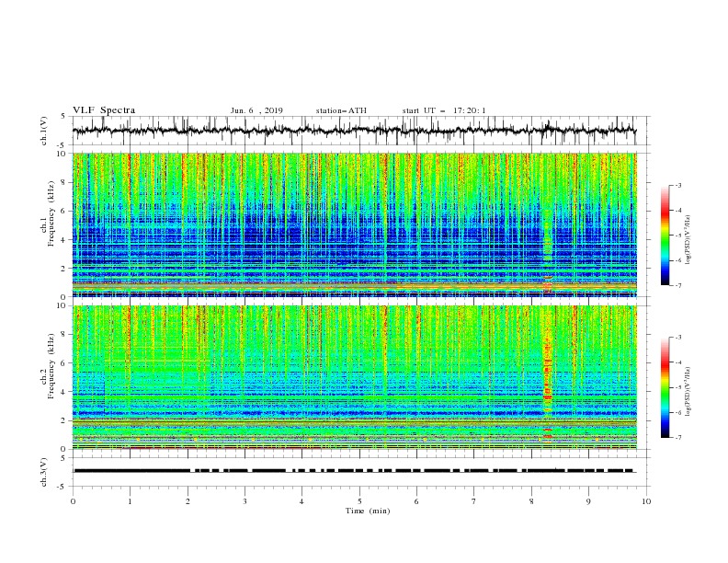The width and height of the screenshot is (728, 563).
Task: Click the '-7' label on ch.1 colorbar
Action: [x=677, y=285]
